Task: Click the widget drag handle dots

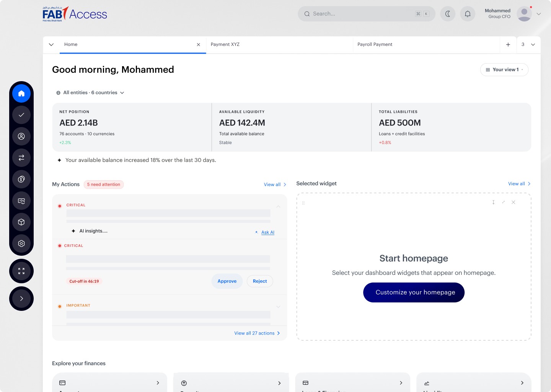Action: coord(303,203)
